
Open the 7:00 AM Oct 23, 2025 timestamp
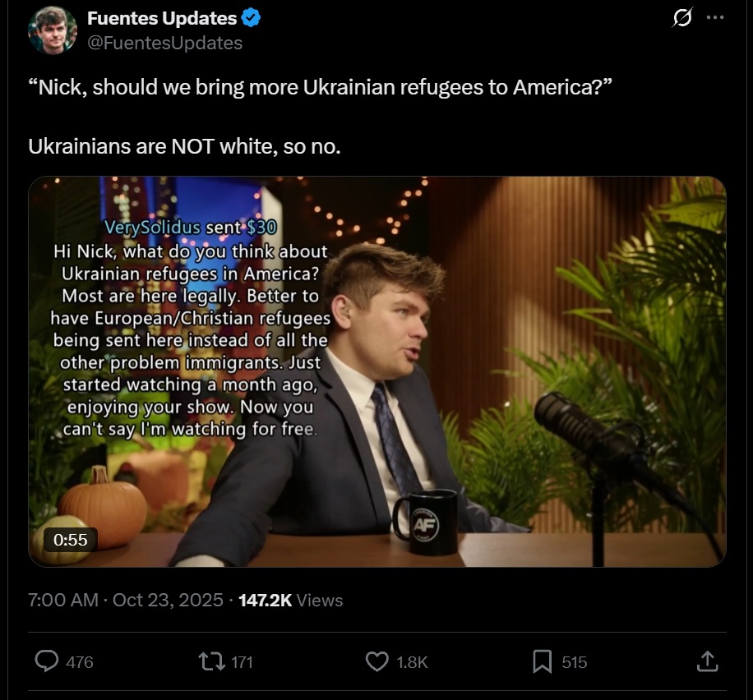(125, 600)
